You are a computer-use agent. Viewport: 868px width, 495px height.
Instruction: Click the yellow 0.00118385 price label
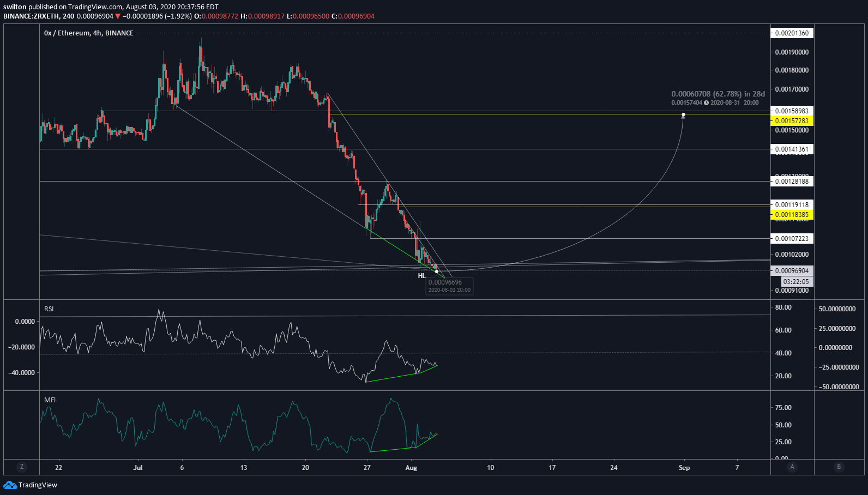coord(792,215)
